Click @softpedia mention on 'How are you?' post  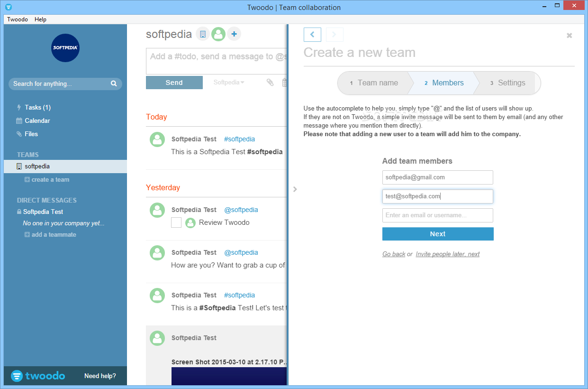click(241, 252)
